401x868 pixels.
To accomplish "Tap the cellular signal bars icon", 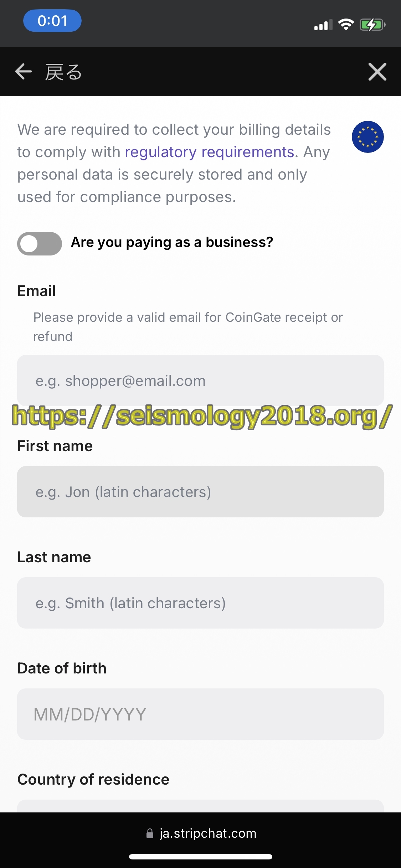I will tap(323, 25).
